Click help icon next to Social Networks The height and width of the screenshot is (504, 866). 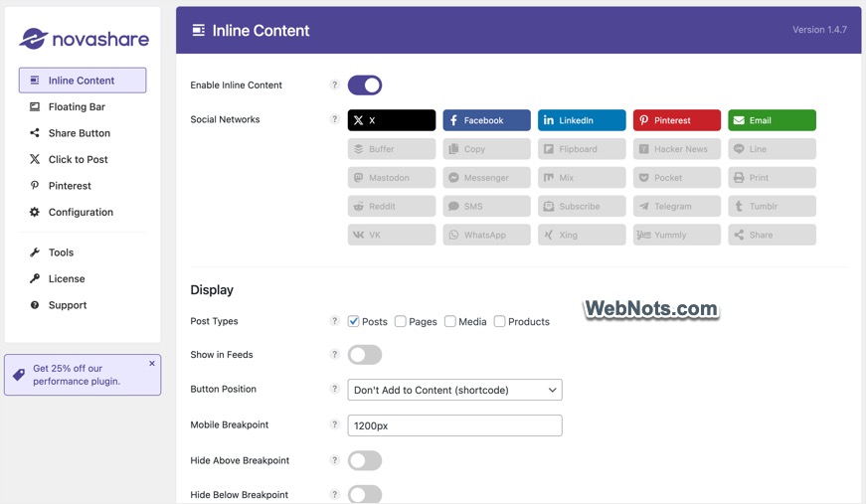click(x=335, y=119)
